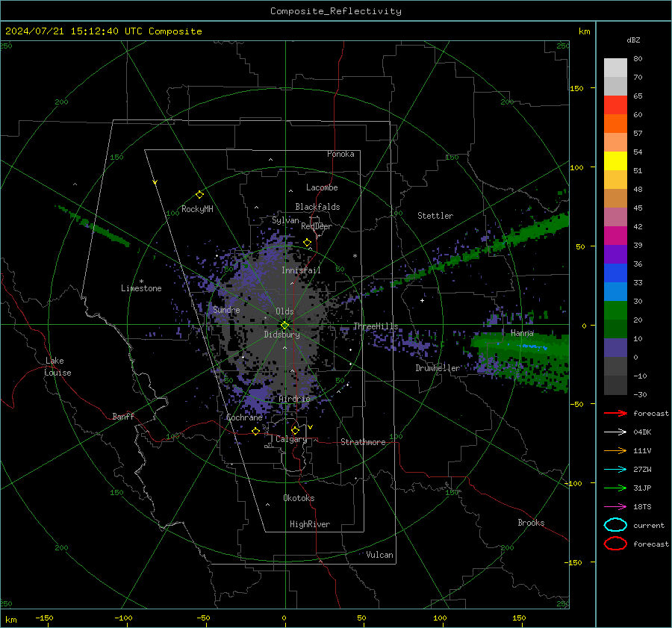Click the cyan current ellipse icon
672x628 pixels.
615,525
